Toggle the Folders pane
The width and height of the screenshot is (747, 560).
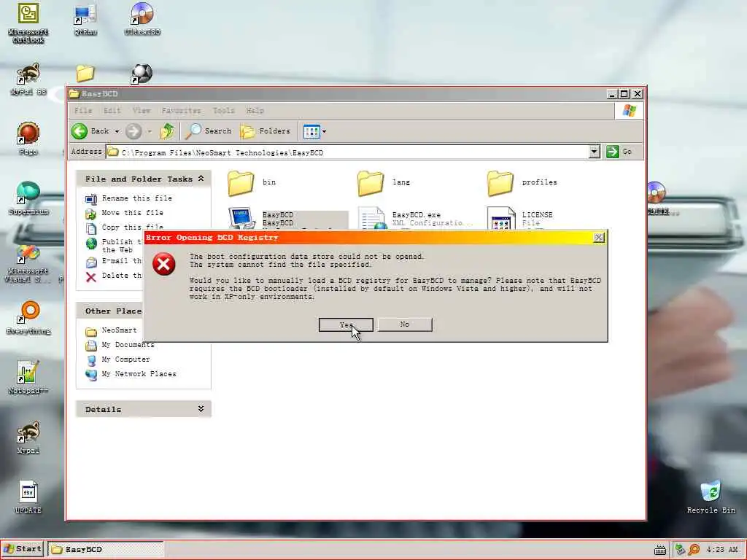point(266,131)
